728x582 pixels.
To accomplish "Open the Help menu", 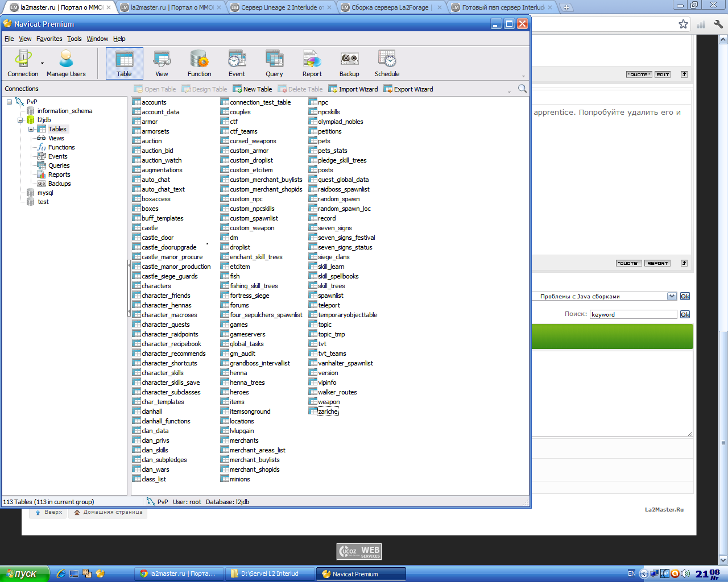I will tap(119, 39).
